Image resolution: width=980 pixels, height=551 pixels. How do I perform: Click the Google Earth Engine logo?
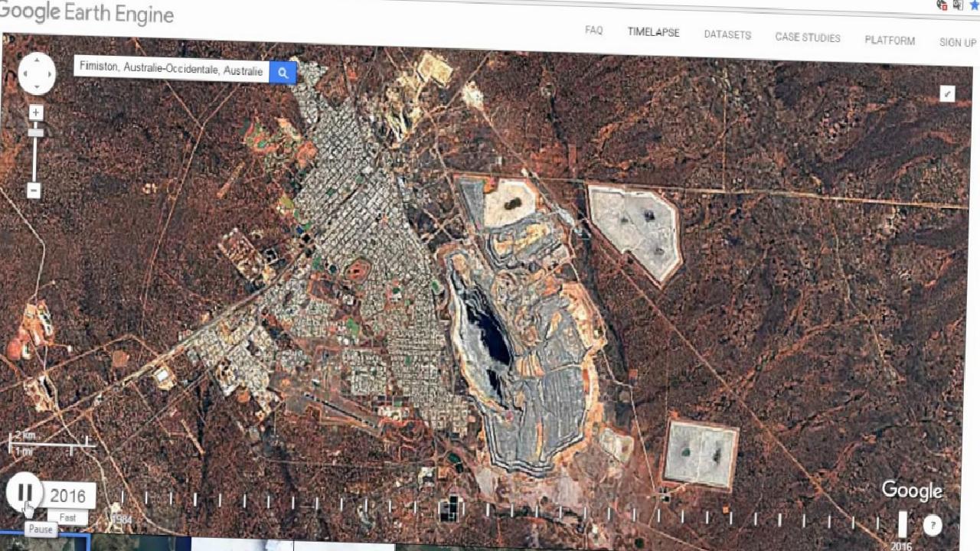click(x=87, y=11)
